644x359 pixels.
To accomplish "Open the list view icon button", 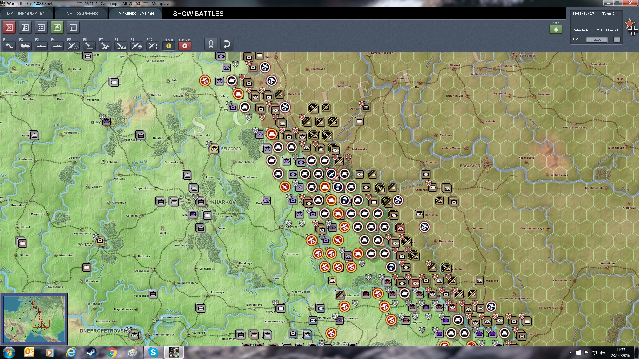I will (x=41, y=27).
